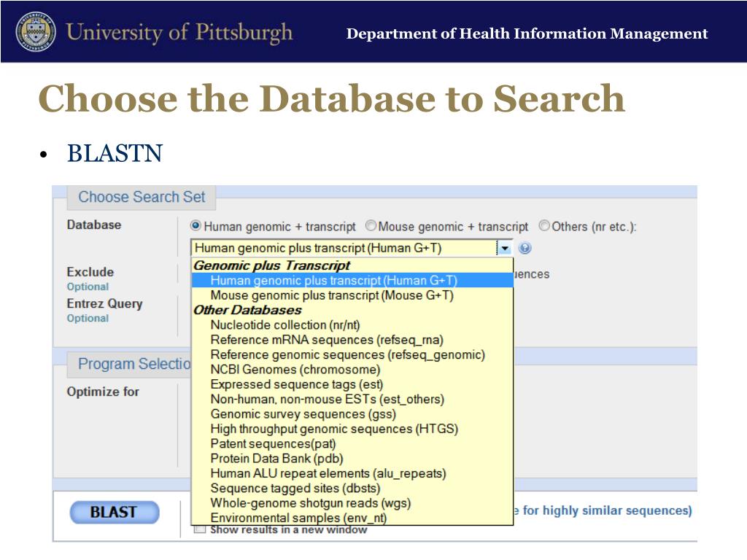Screen dimensions: 747x560
Task: Click Department of Health Information Management text
Action: [x=527, y=34]
